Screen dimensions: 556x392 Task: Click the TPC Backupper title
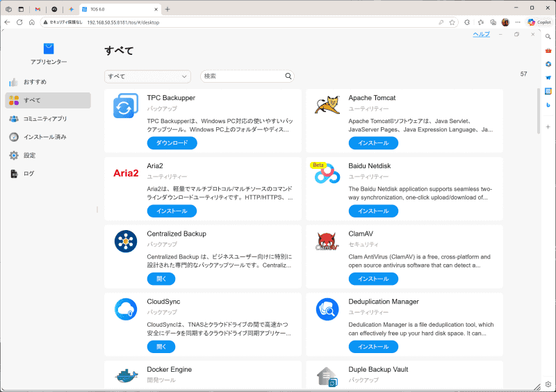coord(171,98)
